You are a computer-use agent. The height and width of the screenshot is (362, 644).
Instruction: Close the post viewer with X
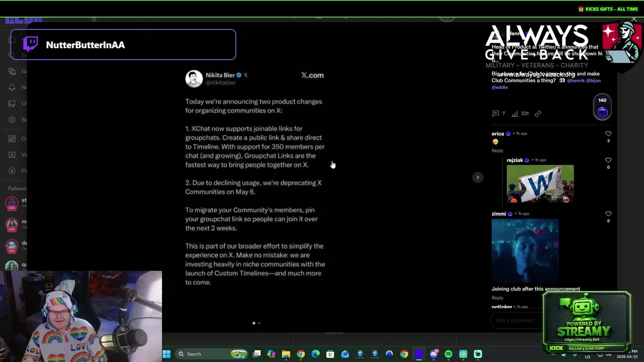coord(634,20)
